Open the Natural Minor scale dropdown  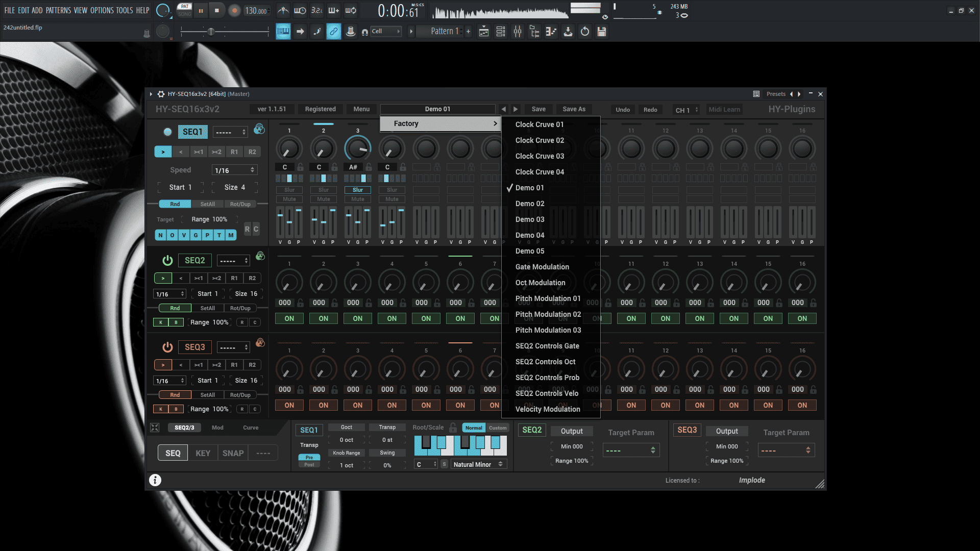(x=479, y=464)
